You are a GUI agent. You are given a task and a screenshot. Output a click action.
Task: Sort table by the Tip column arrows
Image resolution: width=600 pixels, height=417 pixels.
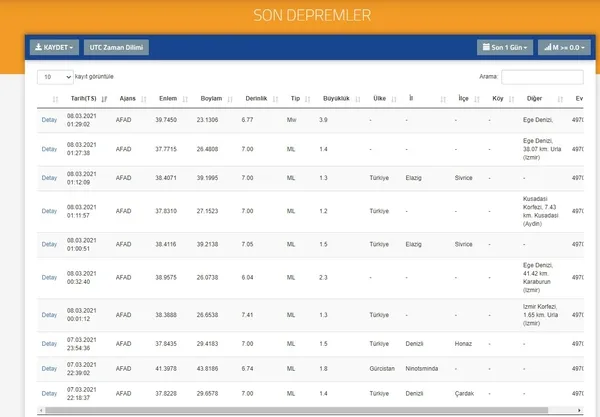(308, 99)
